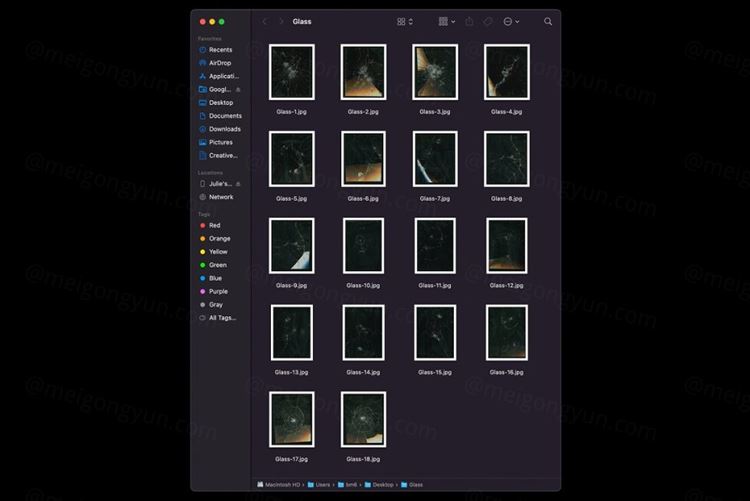
Task: Select the Glass-1.jpg thumbnail
Action: (291, 72)
